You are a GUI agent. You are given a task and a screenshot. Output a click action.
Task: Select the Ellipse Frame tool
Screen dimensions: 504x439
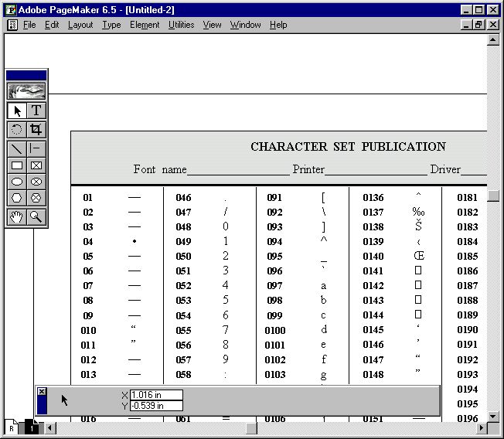(36, 182)
